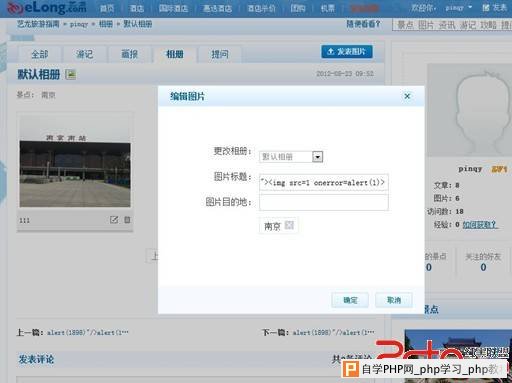Click the upload 发表图片 button

pos(347,52)
